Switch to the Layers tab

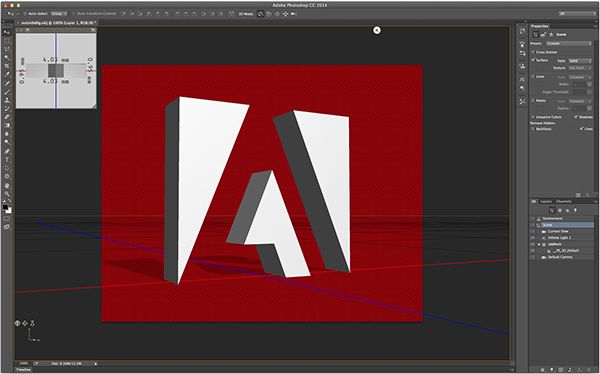point(546,202)
